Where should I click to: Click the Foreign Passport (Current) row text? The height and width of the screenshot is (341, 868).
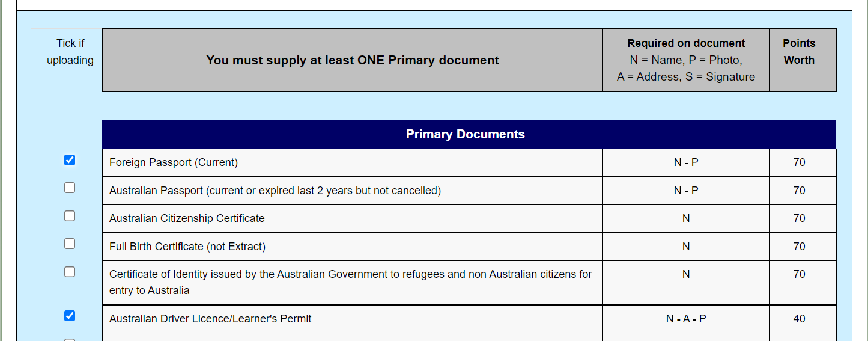174,162
